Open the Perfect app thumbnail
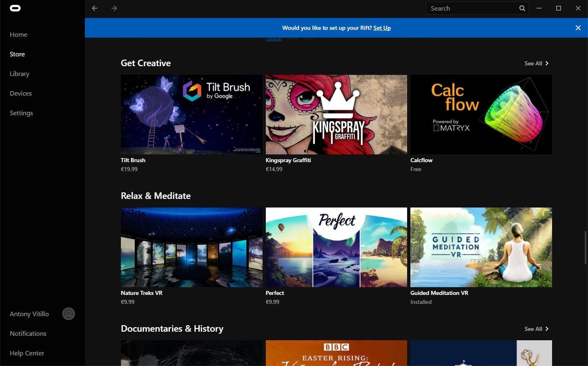 click(336, 247)
